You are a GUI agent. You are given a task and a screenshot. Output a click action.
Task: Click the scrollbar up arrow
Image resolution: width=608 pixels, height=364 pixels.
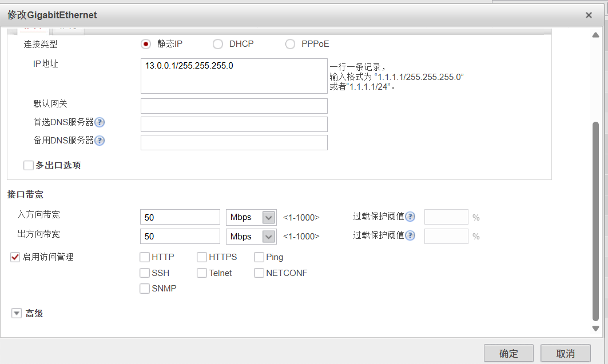point(595,35)
